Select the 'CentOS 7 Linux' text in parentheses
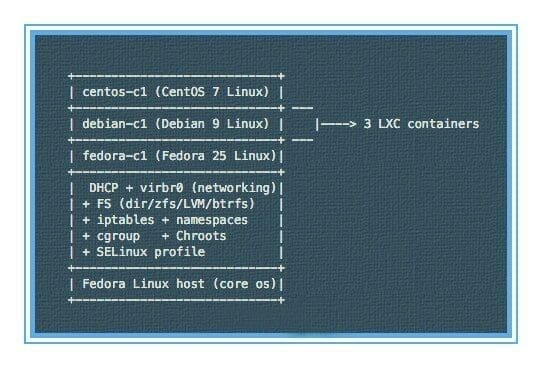 pyautogui.click(x=212, y=92)
